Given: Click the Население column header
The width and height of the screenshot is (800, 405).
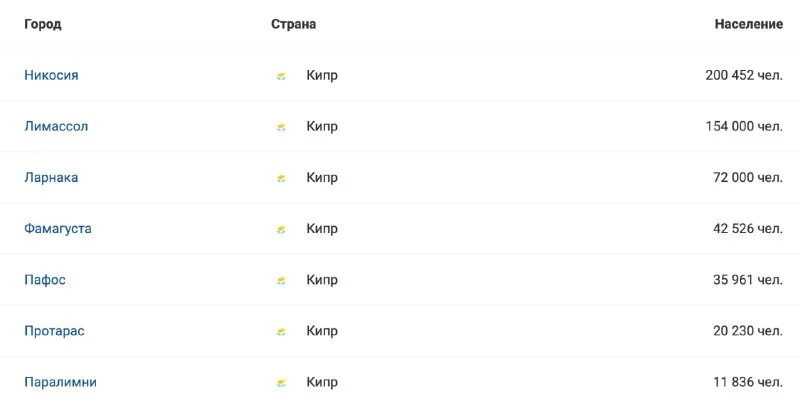Looking at the screenshot, I should [x=748, y=24].
